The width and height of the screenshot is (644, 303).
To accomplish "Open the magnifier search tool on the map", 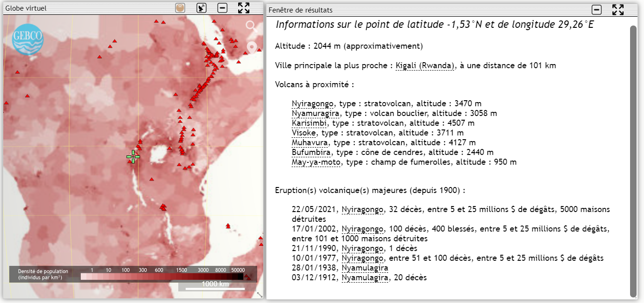I will click(252, 26).
